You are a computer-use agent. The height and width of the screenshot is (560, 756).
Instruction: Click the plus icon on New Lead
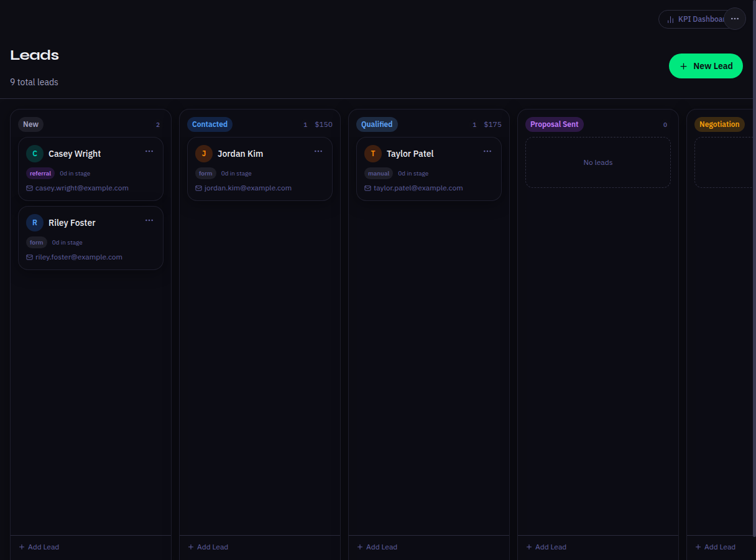684,66
